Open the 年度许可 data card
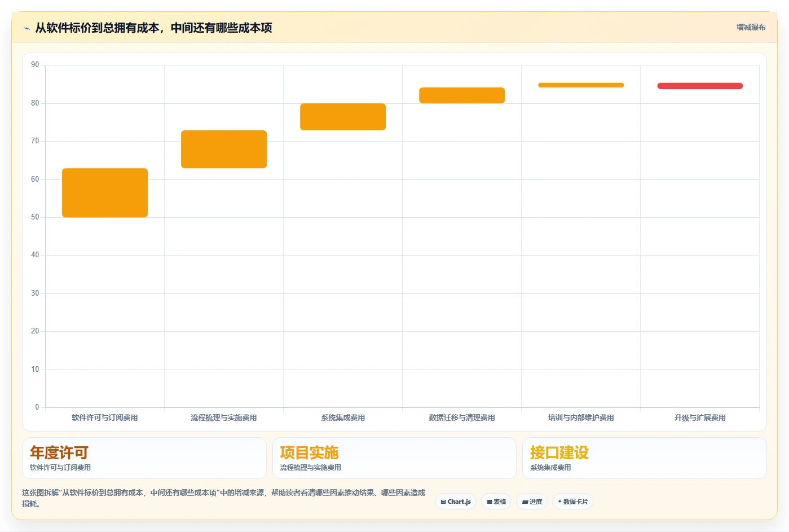789x532 pixels. point(144,458)
